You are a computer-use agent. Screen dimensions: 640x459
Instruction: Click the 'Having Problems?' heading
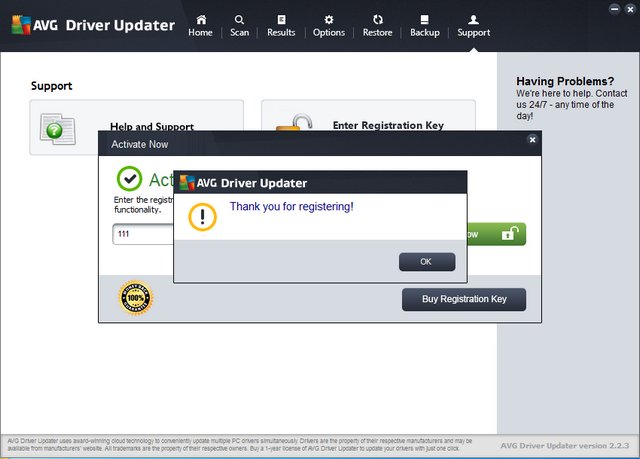click(x=565, y=81)
